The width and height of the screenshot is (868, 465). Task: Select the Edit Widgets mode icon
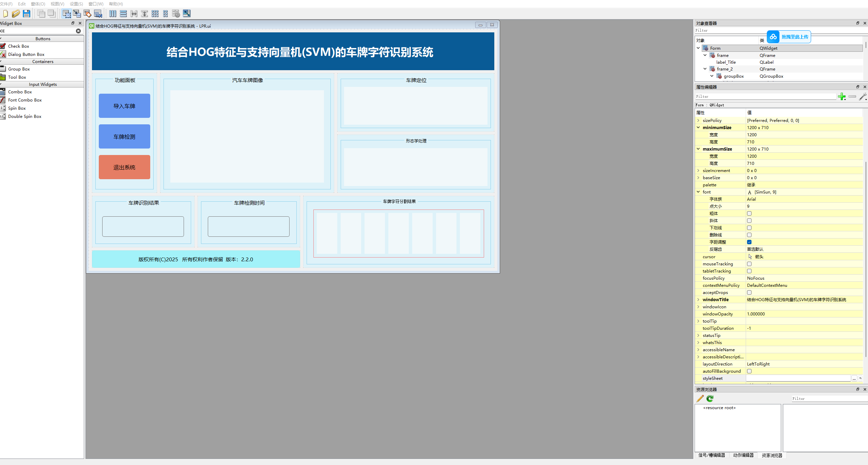click(x=66, y=14)
